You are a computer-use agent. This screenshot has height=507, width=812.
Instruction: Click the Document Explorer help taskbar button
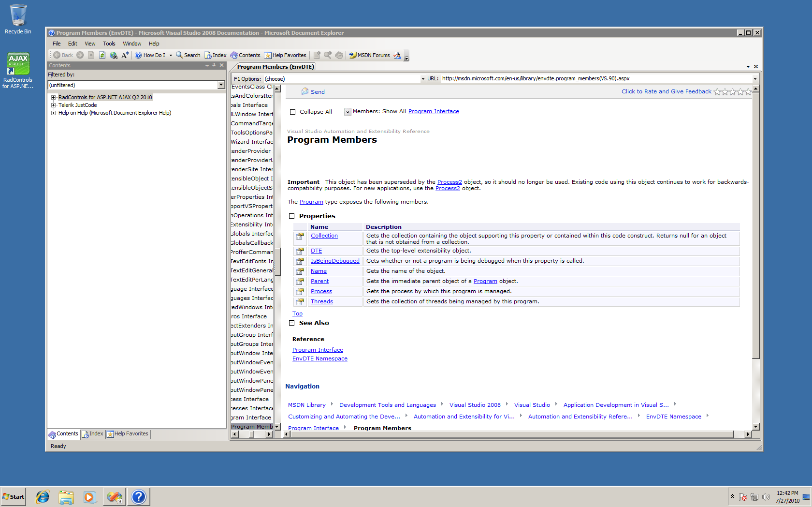point(139,497)
